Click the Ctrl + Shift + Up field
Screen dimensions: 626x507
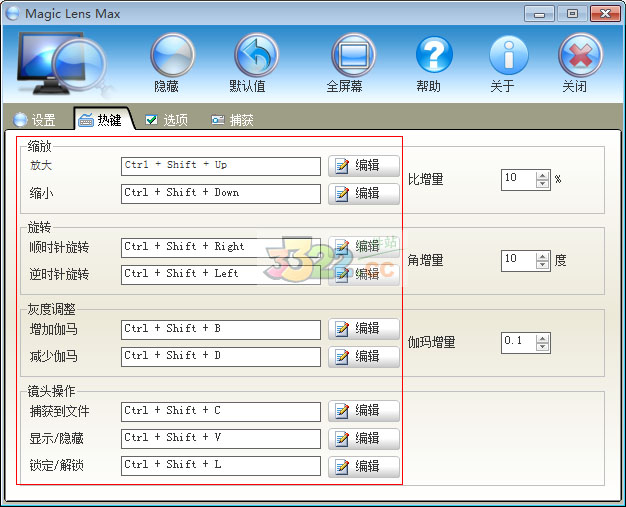point(221,166)
